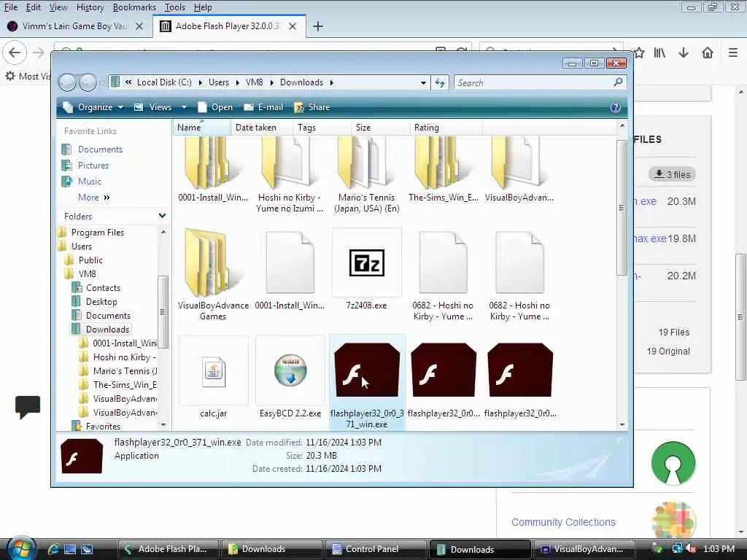The width and height of the screenshot is (747, 560).
Task: Open the Firefox library icon
Action: point(659,52)
